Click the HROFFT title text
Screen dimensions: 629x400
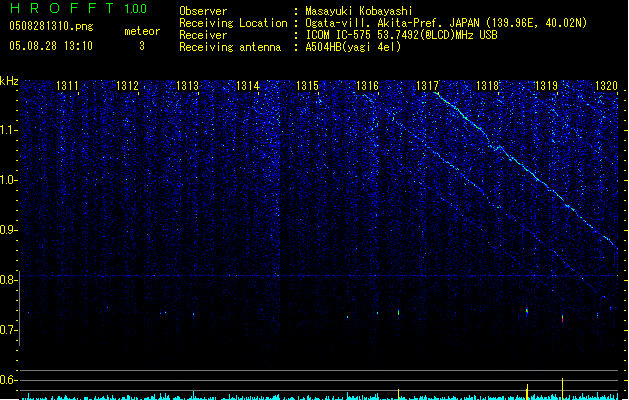60,9
